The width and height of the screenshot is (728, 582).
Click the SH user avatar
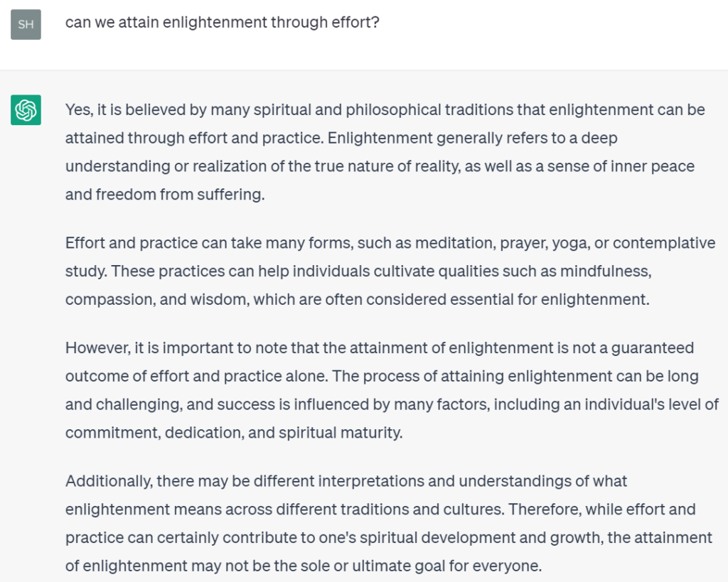tap(26, 24)
